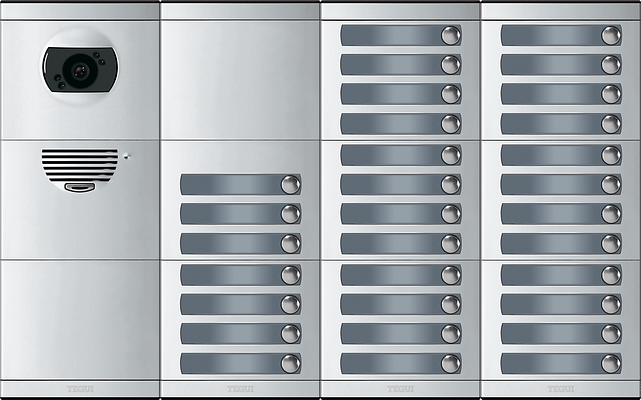Ring the eleventh round button in third panel
The width and height of the screenshot is (641, 400).
[x=451, y=334]
